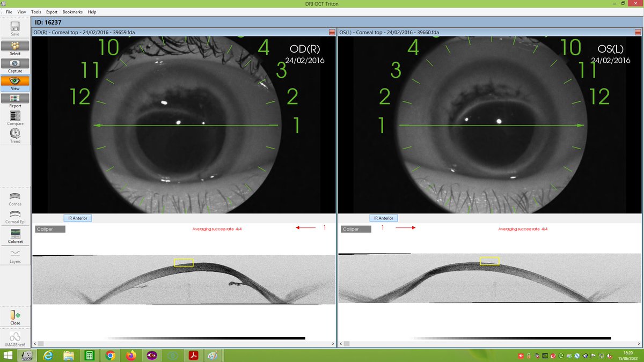The height and width of the screenshot is (362, 644).
Task: Open File Explorer from the taskbar
Action: click(x=69, y=355)
